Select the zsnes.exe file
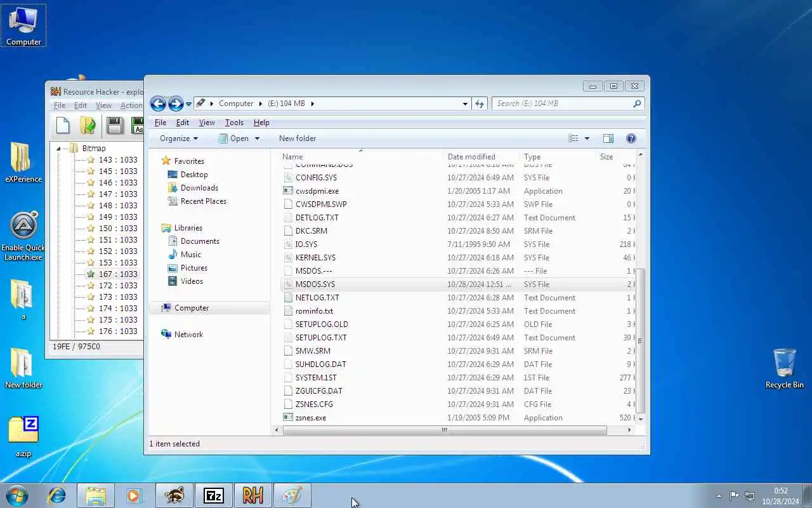This screenshot has width=812, height=508. pyautogui.click(x=311, y=418)
